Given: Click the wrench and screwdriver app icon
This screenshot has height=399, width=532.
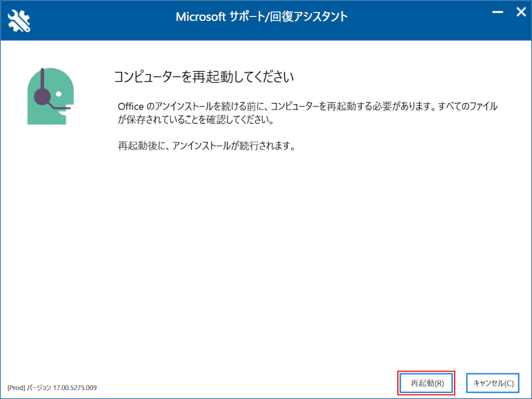Looking at the screenshot, I should tap(19, 20).
